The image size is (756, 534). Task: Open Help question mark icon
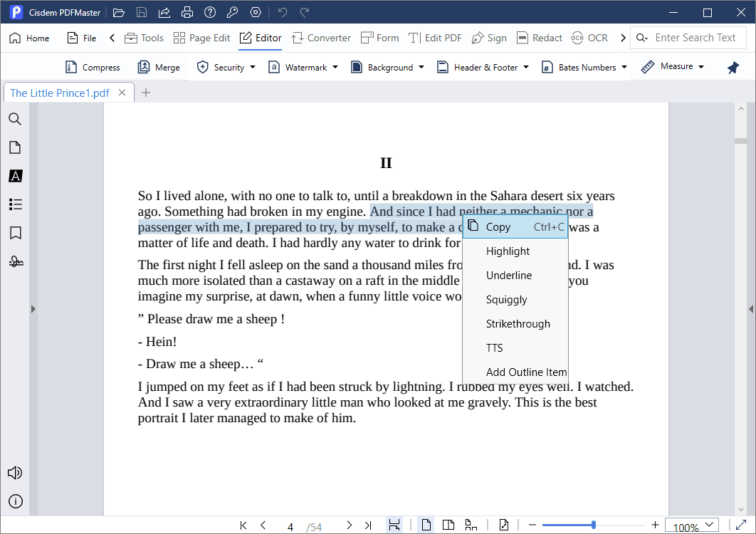pyautogui.click(x=210, y=13)
